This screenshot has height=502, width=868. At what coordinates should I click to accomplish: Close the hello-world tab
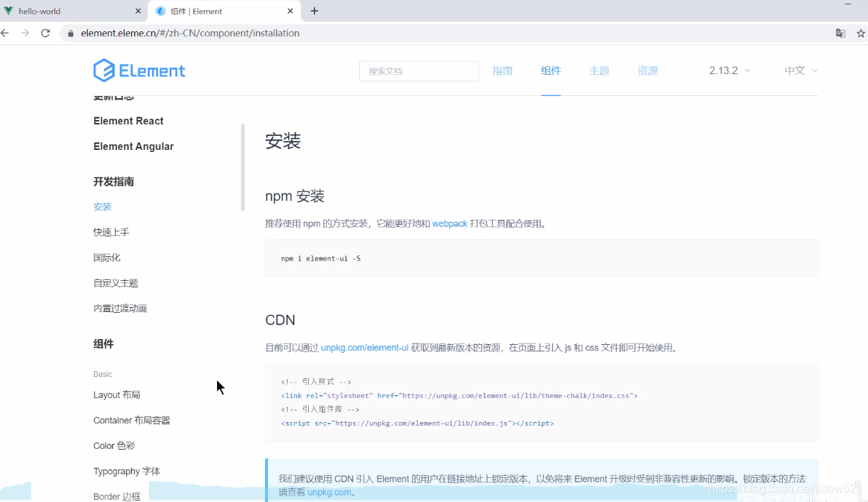[138, 11]
